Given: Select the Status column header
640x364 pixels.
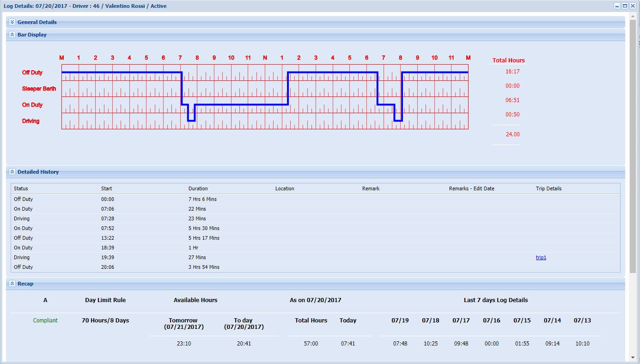Looking at the screenshot, I should click(x=21, y=188).
